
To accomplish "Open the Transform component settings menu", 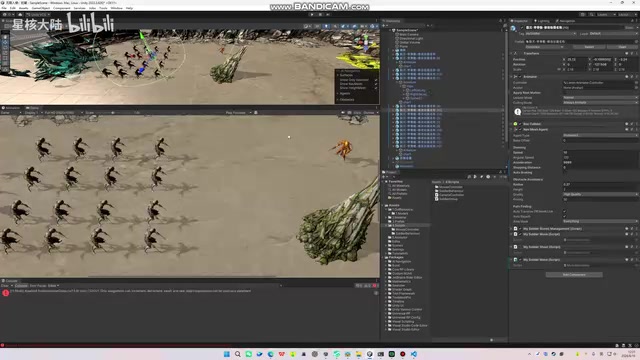I will (x=636, y=53).
